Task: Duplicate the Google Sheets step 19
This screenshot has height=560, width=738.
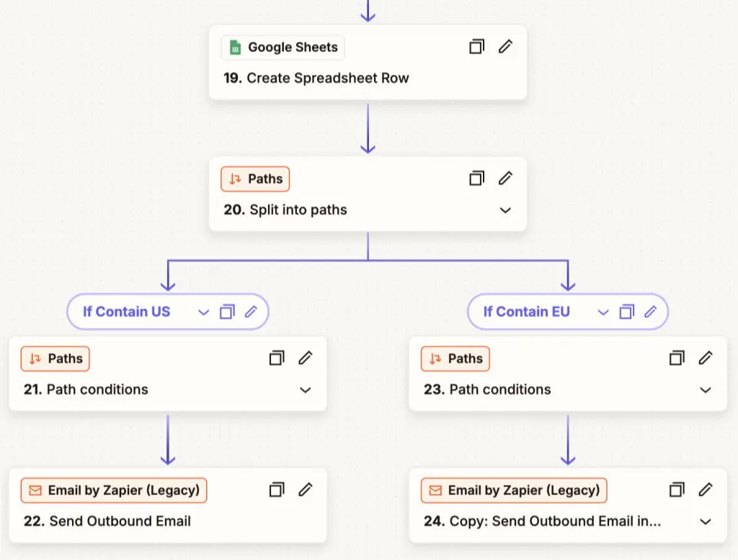Action: pyautogui.click(x=476, y=47)
